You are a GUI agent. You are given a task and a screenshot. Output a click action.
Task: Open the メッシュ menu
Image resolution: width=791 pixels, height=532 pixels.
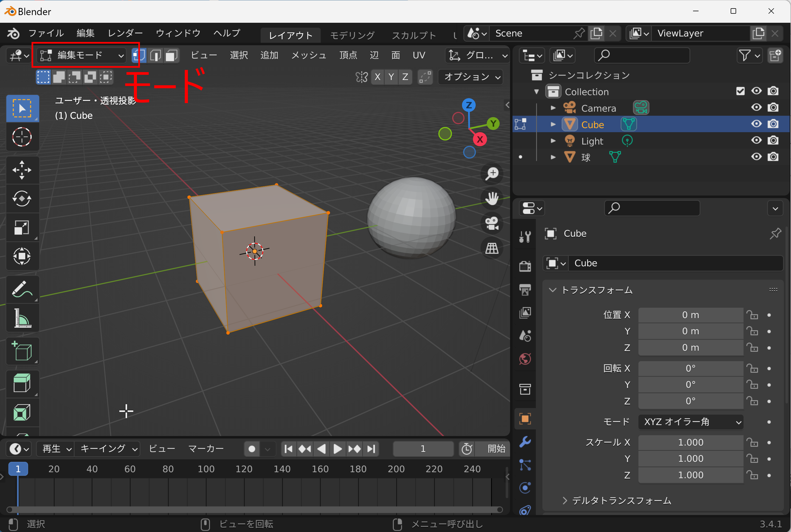click(309, 55)
